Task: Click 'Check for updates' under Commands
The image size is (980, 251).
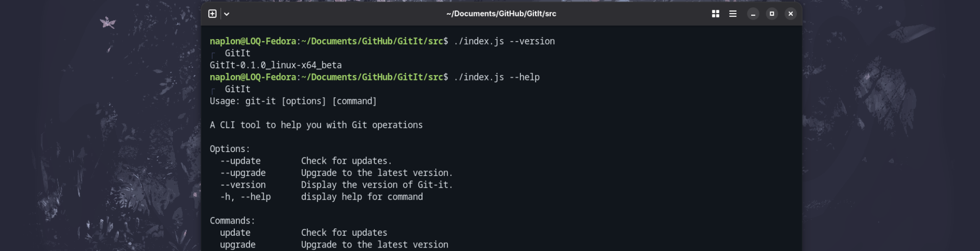Action: [x=344, y=233]
